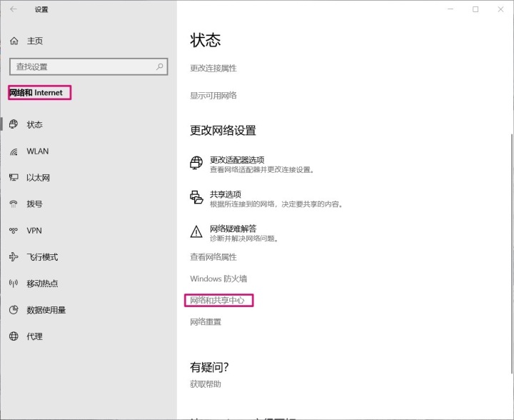Click 获取帮助 link
514x420 pixels.
pyautogui.click(x=206, y=384)
